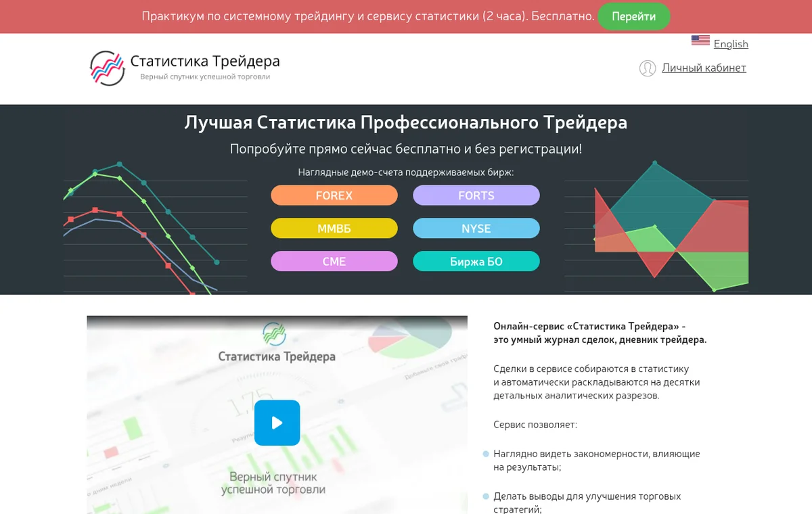Viewport: 812px width, 514px height.
Task: Click bullet Наглядно видеть закономерности
Action: [x=597, y=460]
